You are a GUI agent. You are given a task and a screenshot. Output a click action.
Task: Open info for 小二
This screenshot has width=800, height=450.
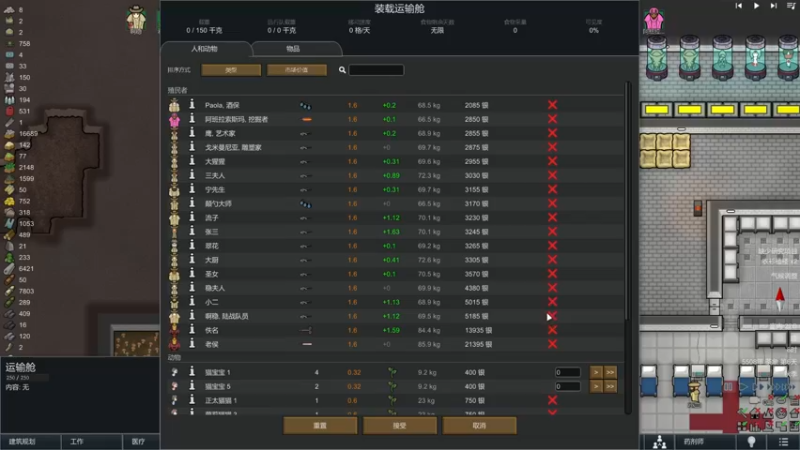pos(192,302)
